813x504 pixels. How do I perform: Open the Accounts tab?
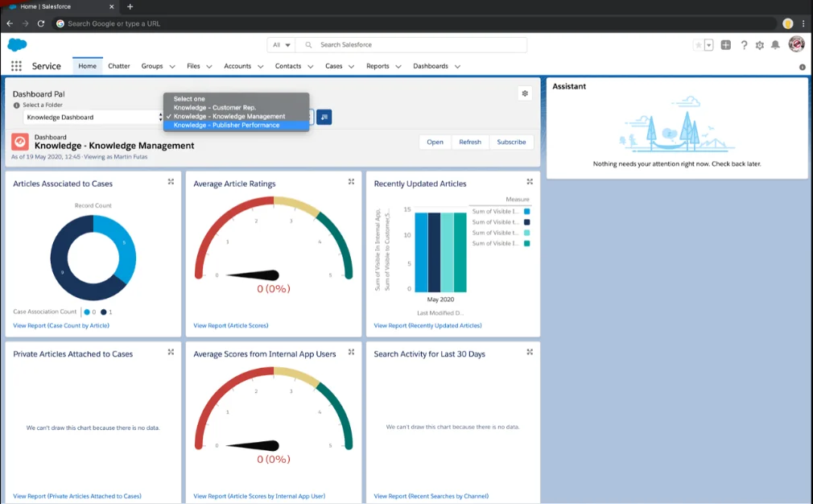pyautogui.click(x=237, y=66)
